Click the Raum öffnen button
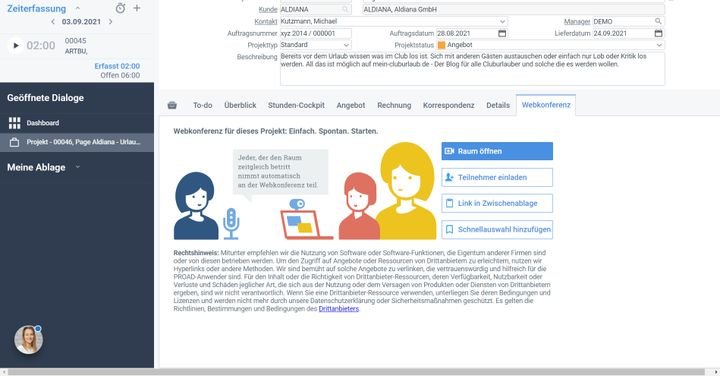 pos(497,151)
